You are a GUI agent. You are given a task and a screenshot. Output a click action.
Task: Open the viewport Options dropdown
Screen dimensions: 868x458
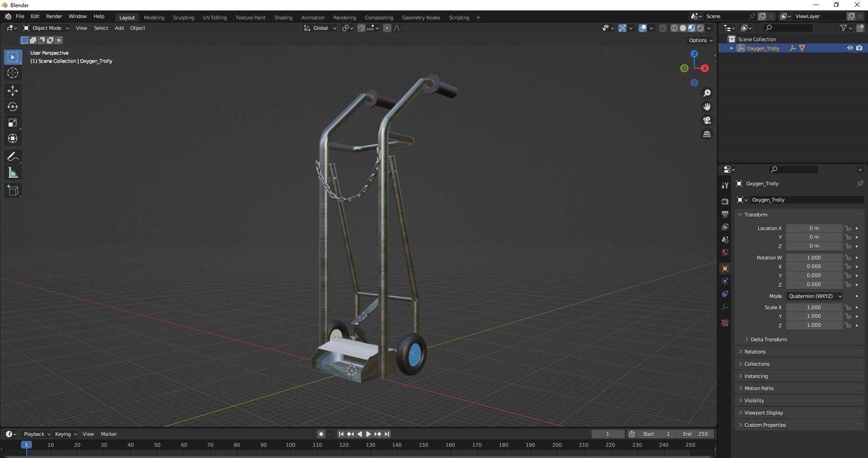coord(700,40)
